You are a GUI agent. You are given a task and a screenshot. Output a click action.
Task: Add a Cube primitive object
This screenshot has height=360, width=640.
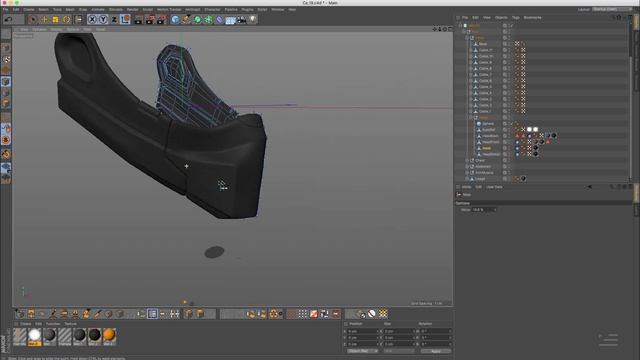click(175, 19)
